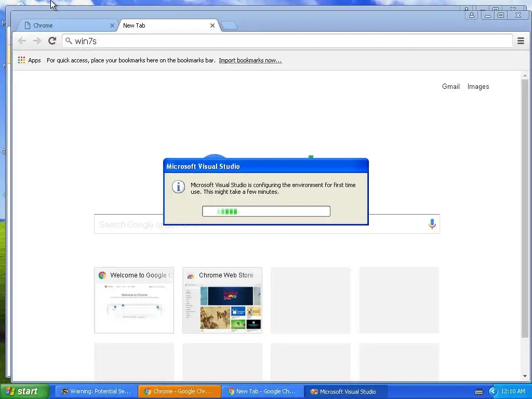The width and height of the screenshot is (532, 399).
Task: Open the Images link
Action: pyautogui.click(x=478, y=87)
